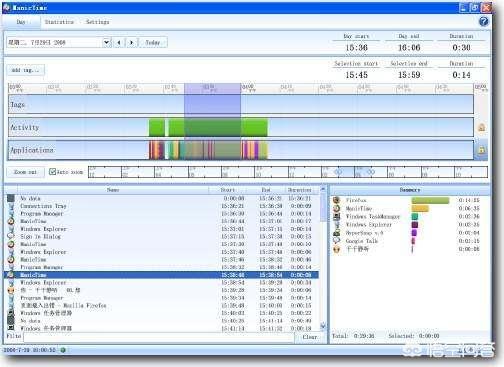Click the Zoom out button
The image size is (504, 367).
pyautogui.click(x=25, y=172)
